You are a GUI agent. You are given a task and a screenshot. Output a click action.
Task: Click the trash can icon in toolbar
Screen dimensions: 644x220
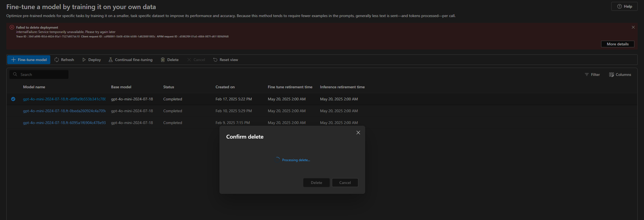pyautogui.click(x=163, y=60)
